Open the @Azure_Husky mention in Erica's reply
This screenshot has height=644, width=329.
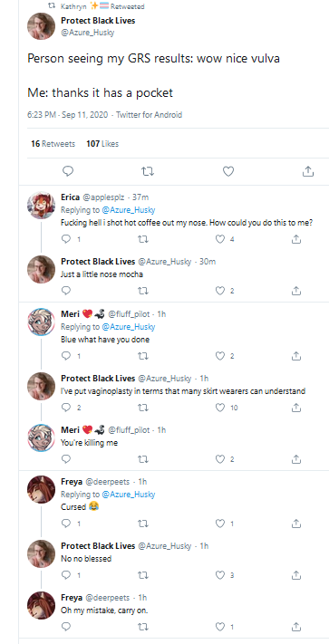click(128, 210)
